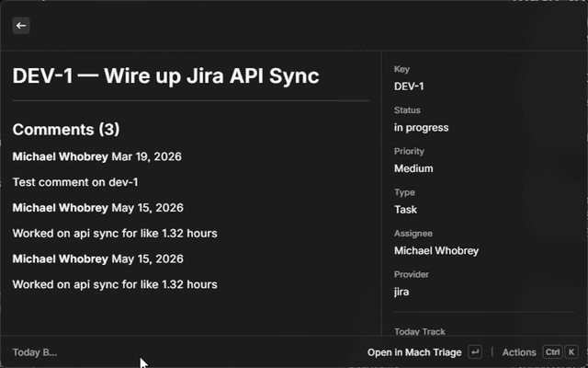Click the Assignee field label

(x=413, y=233)
